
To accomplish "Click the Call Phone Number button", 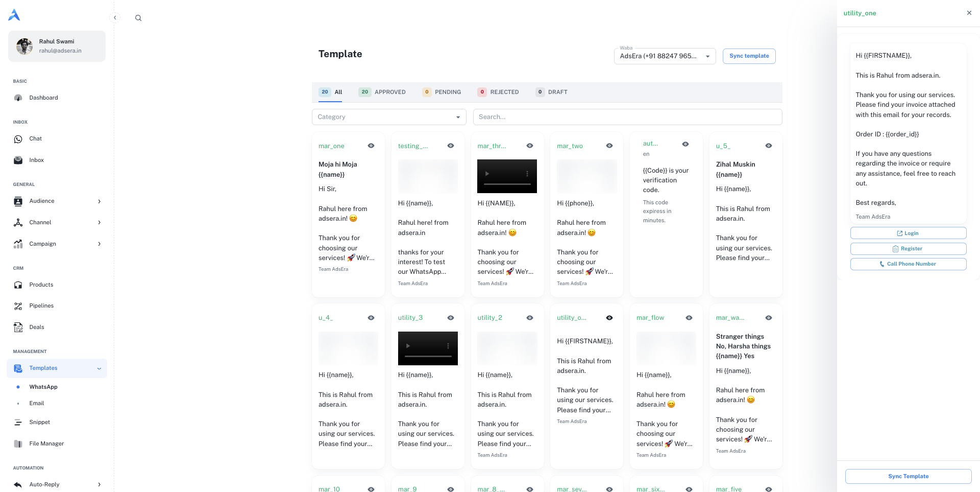I will [x=908, y=264].
